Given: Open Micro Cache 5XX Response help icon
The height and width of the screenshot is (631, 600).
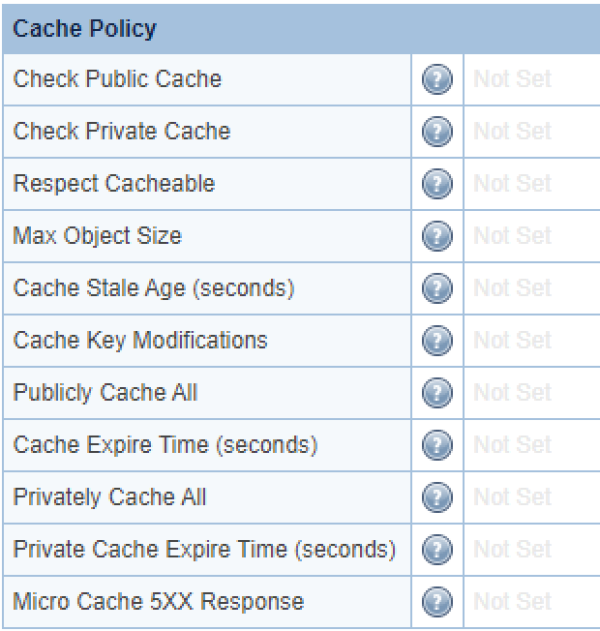Looking at the screenshot, I should tap(437, 602).
